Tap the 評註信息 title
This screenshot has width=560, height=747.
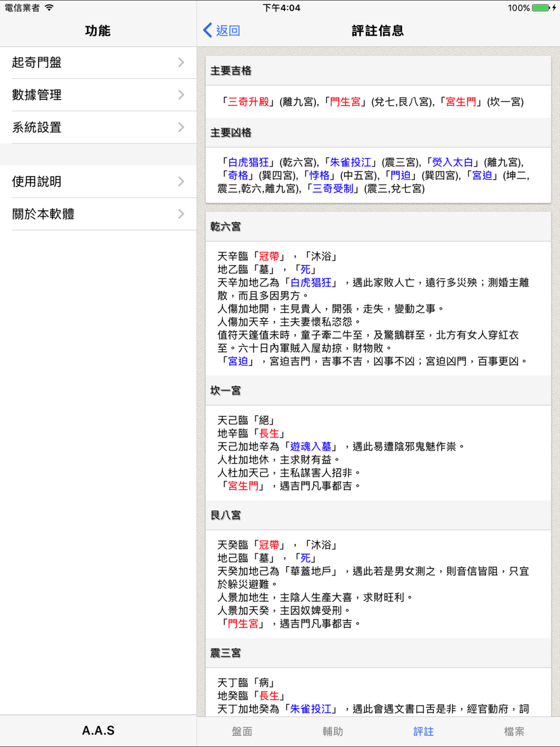pyautogui.click(x=378, y=31)
